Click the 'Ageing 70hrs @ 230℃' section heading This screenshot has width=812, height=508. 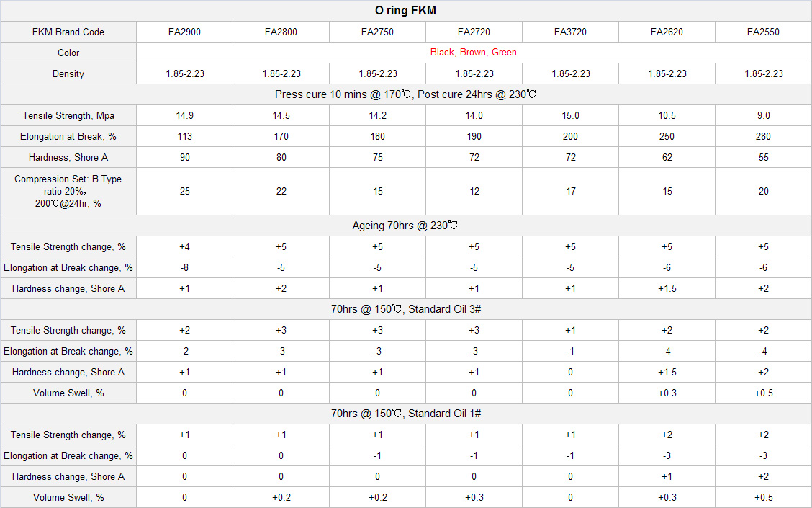click(405, 226)
